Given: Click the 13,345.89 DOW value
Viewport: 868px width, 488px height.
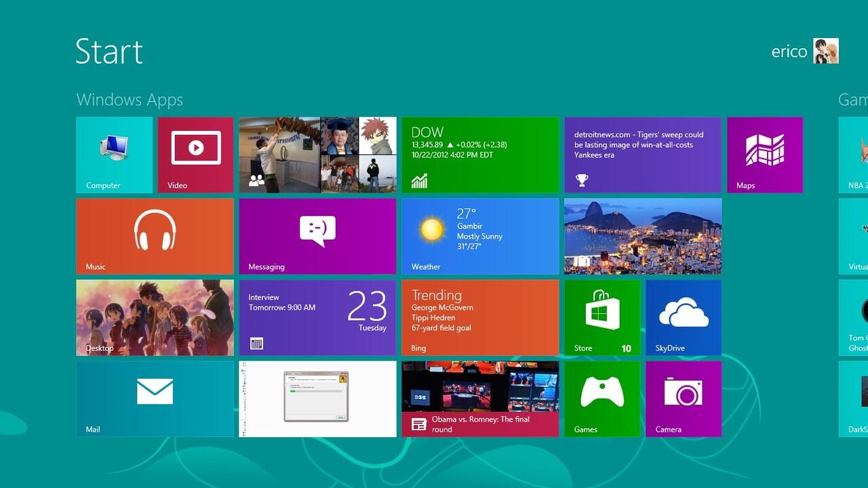Looking at the screenshot, I should pos(427,145).
